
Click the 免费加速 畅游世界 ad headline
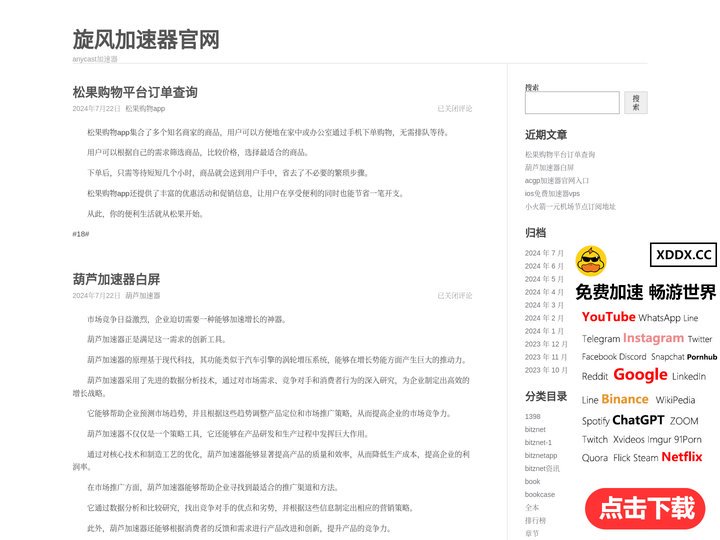[x=646, y=292]
